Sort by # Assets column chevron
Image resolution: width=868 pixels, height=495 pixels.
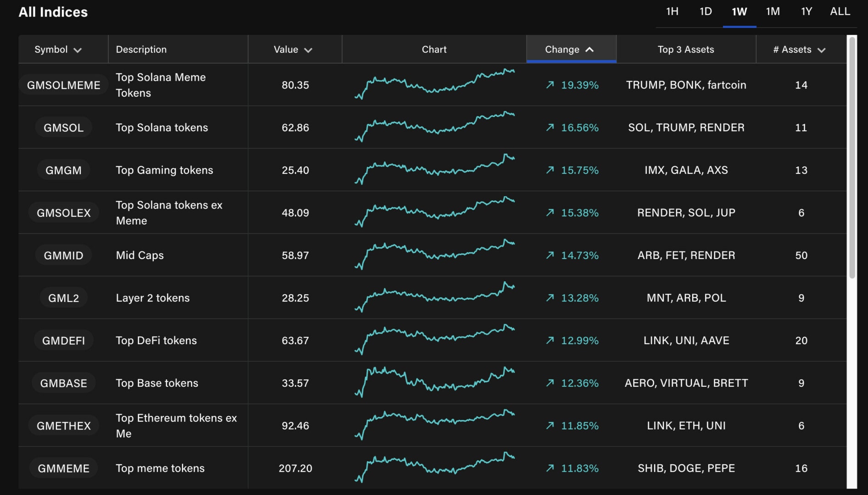coord(821,50)
